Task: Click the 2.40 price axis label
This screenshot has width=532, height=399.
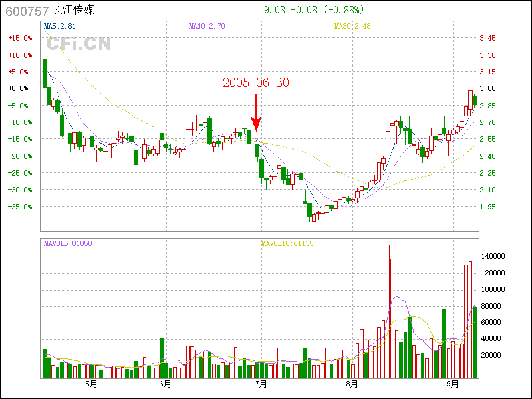Action: click(x=488, y=156)
